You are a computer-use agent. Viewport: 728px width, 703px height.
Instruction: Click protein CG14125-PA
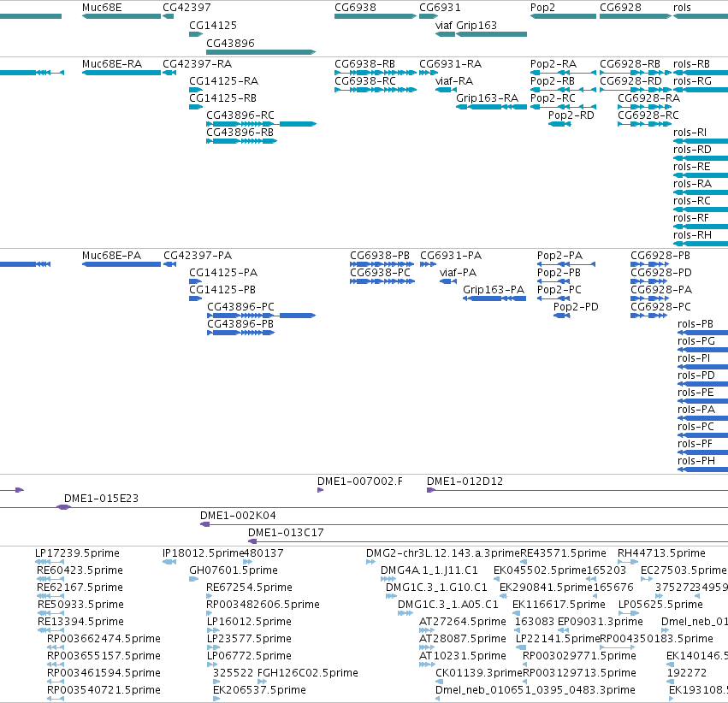pos(223,272)
